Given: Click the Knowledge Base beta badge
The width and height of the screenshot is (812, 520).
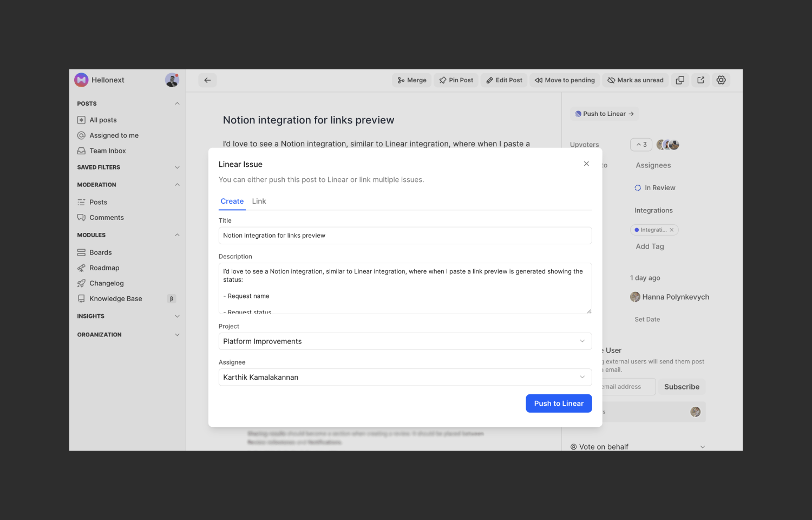Looking at the screenshot, I should 172,299.
